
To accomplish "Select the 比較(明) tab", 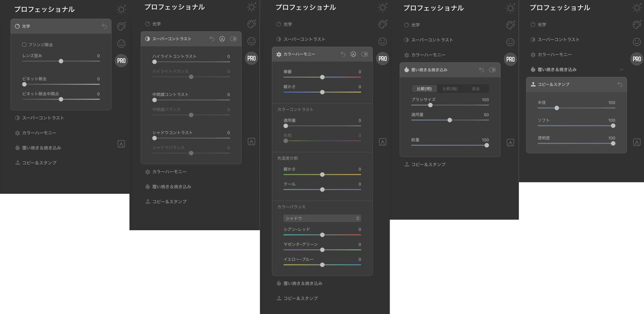I will point(425,89).
